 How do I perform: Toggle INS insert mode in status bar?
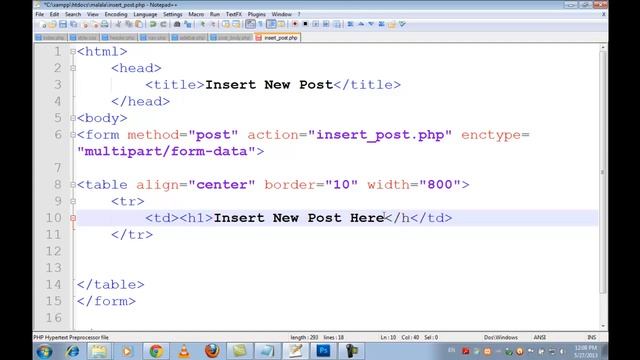click(x=591, y=338)
